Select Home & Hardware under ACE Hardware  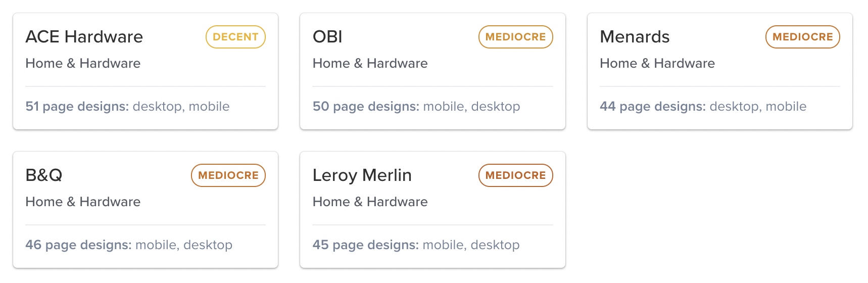coord(83,63)
